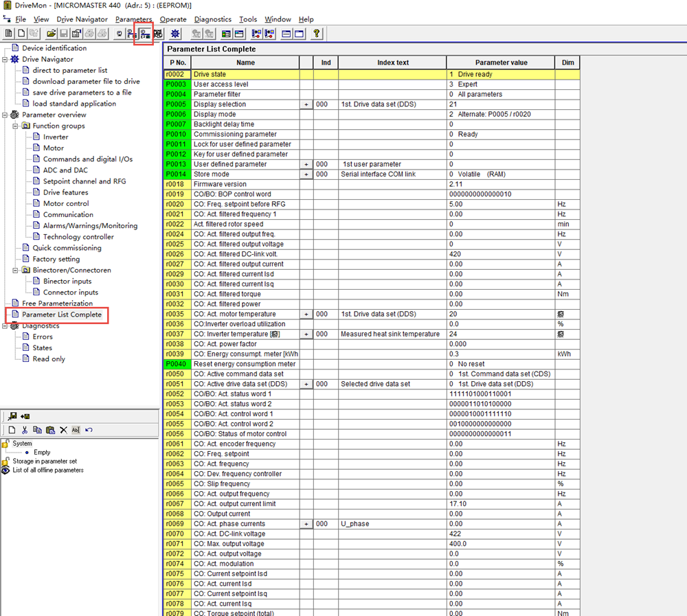Screen dimensions: 687x616
Task: Expand index for P0005 Display selection
Action: coord(306,104)
